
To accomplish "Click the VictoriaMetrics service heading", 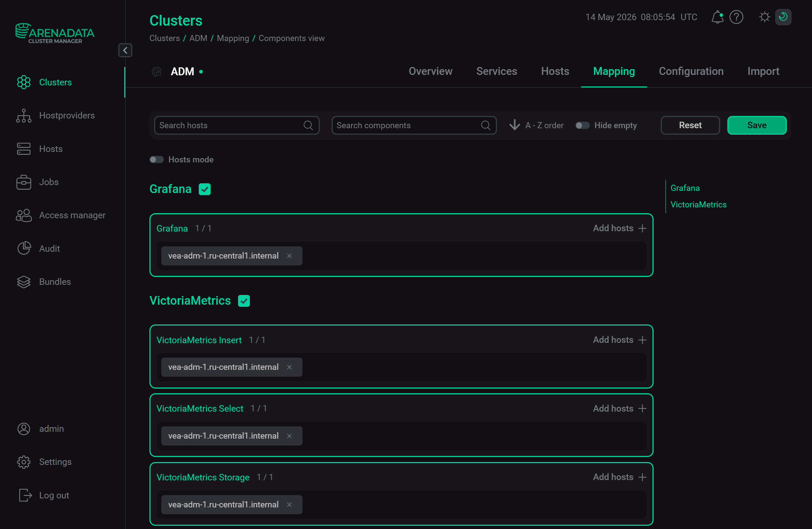I will pos(190,301).
